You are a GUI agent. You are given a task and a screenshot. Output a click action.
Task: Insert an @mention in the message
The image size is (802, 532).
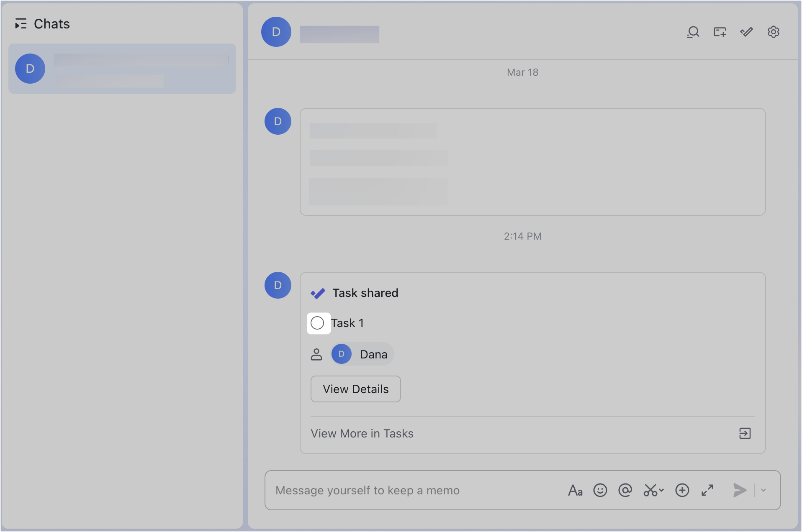pyautogui.click(x=625, y=490)
